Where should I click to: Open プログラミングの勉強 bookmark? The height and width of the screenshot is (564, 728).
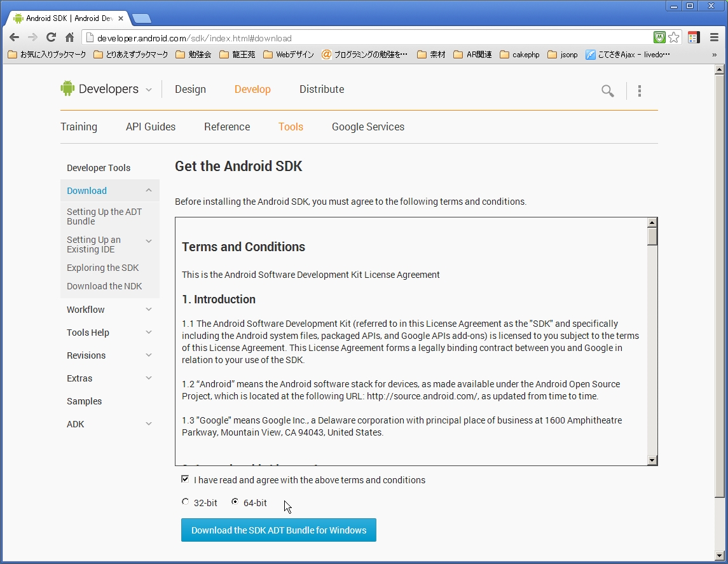coord(364,55)
